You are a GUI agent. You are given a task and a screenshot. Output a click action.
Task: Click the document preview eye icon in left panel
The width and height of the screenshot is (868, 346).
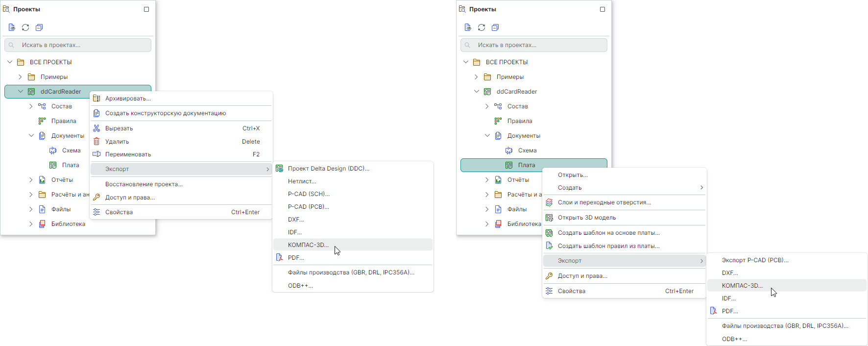click(x=12, y=27)
